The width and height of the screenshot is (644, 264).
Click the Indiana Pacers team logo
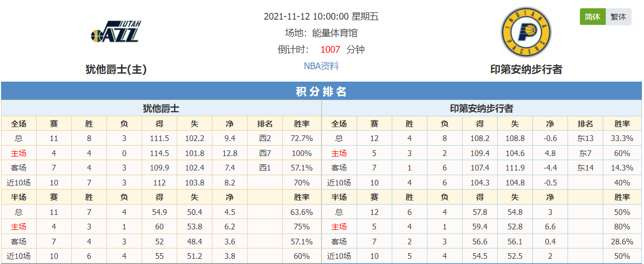click(x=526, y=32)
